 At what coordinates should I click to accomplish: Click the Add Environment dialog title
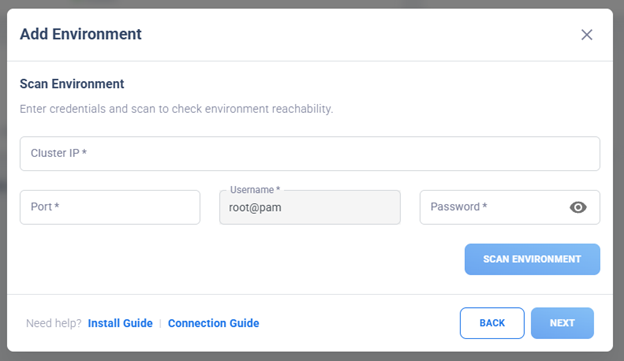pos(81,34)
